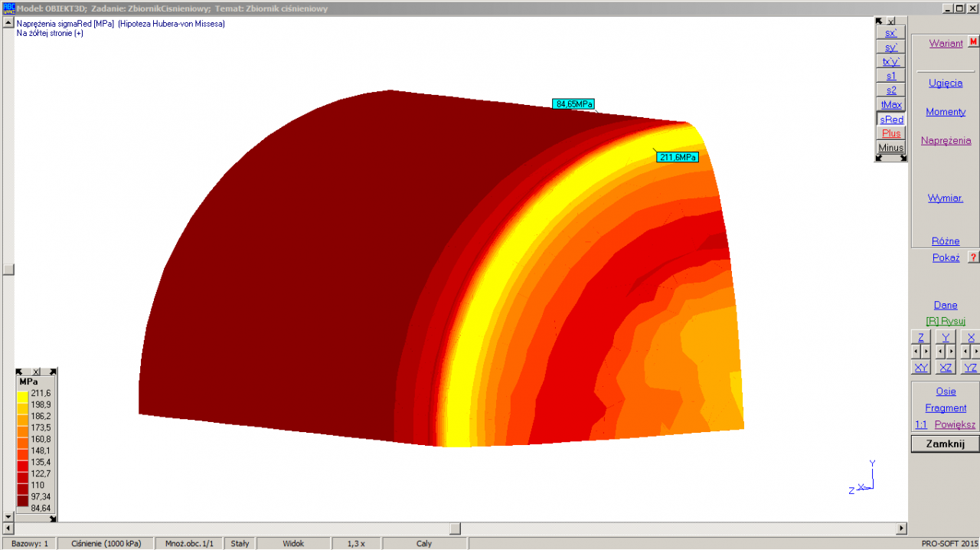This screenshot has height=550, width=980.
Task: Toggle the Plus side stress option
Action: point(890,133)
